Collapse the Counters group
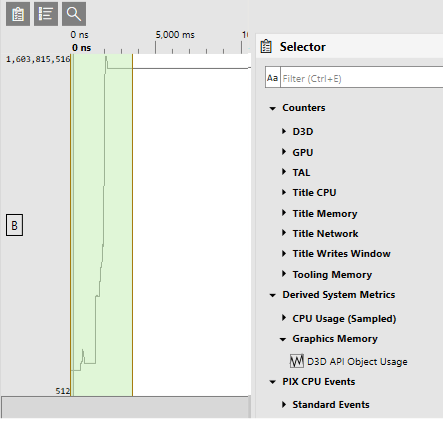 coord(273,108)
